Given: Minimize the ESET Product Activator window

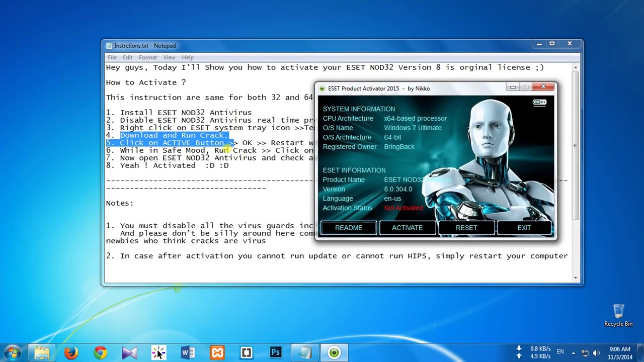Looking at the screenshot, I should pos(512,87).
